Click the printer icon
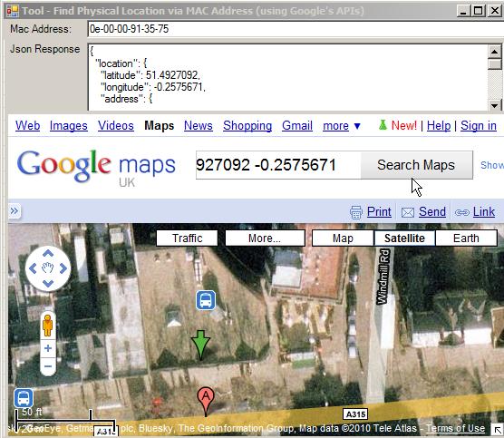The image size is (504, 438). (x=356, y=212)
